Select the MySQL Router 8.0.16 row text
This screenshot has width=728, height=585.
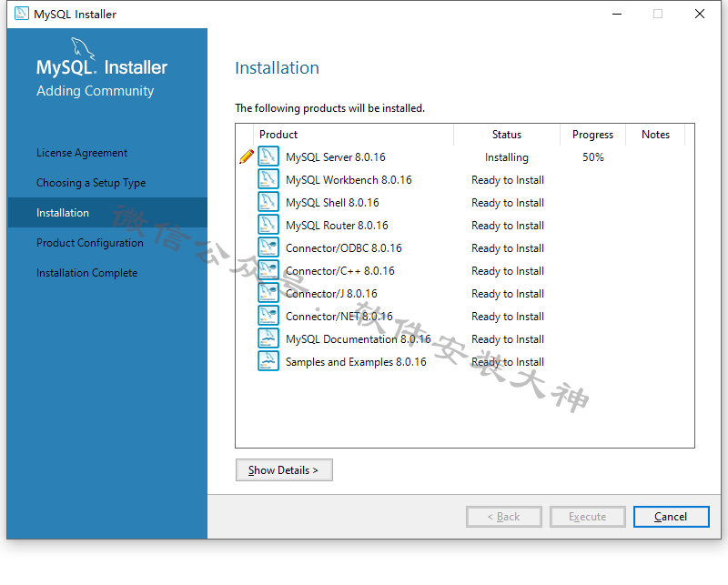[337, 226]
